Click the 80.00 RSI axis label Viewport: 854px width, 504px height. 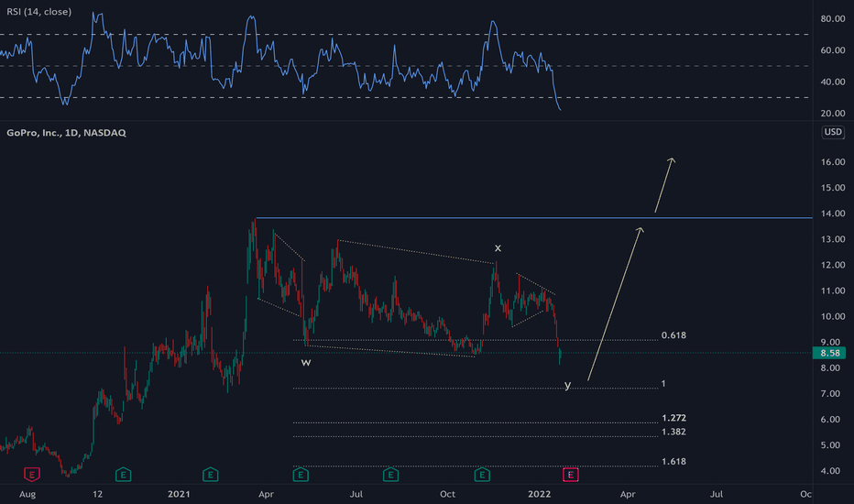(833, 18)
